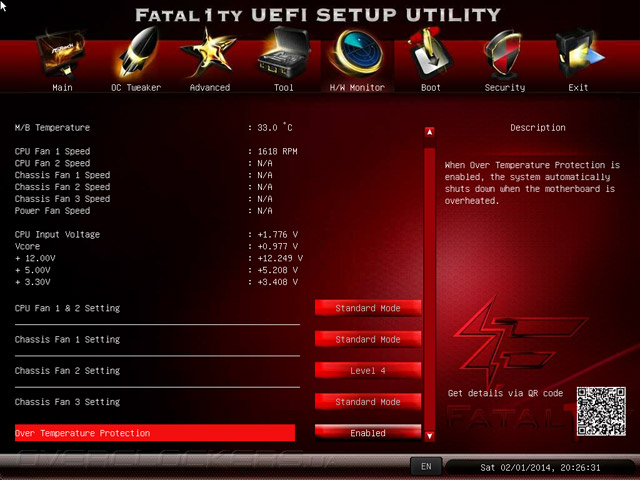Click the +3.408 V reading
The height and width of the screenshot is (480, 640).
click(278, 282)
